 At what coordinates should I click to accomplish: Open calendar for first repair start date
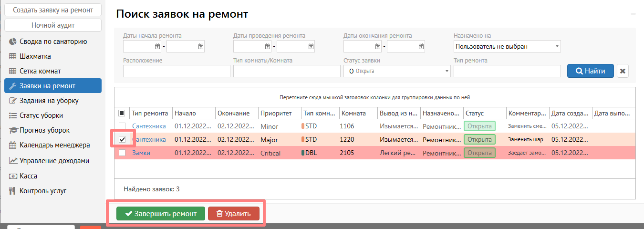[x=157, y=46]
